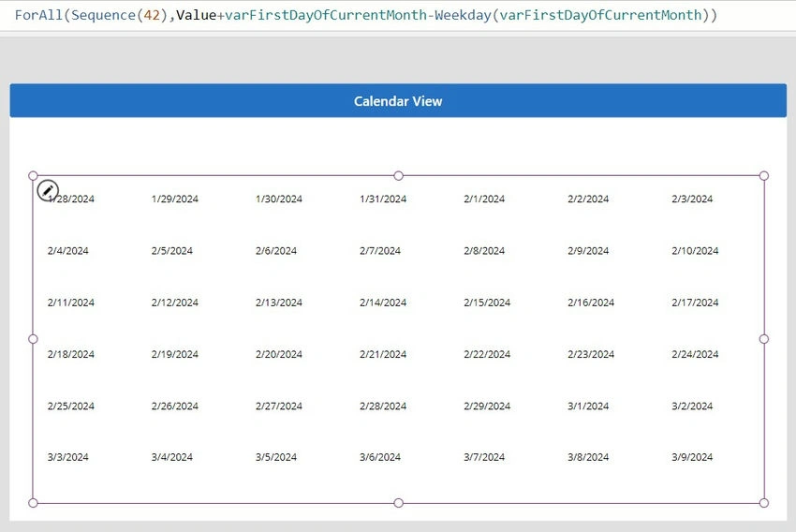The height and width of the screenshot is (532, 796).
Task: Click the 3/9/2024 date cell
Action: point(692,457)
